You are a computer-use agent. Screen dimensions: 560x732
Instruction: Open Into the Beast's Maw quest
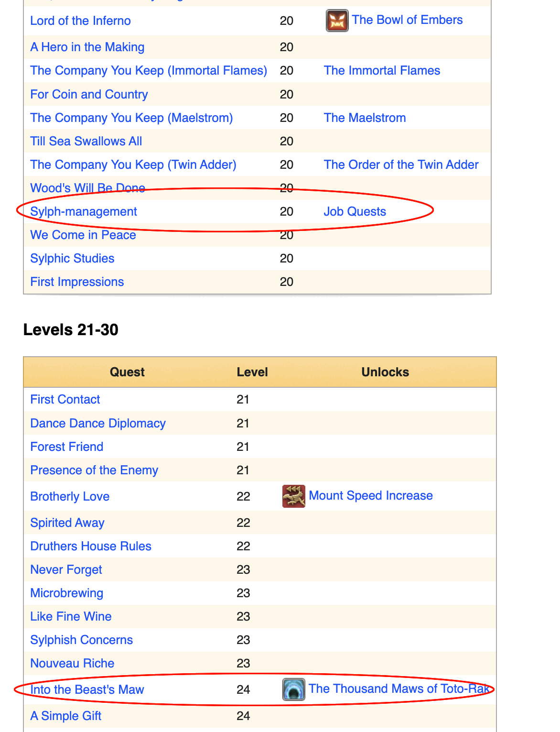(87, 689)
